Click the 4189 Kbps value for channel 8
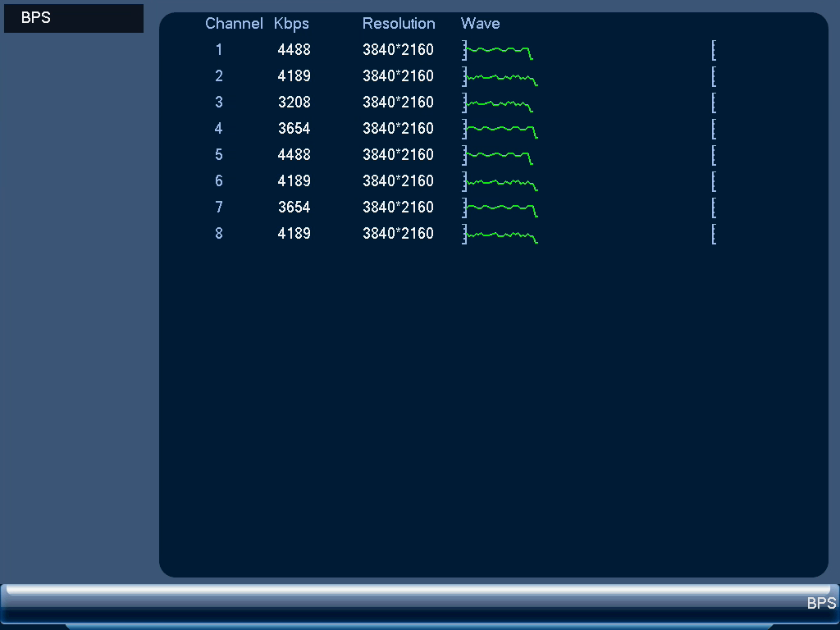This screenshot has height=630, width=840. 294,234
